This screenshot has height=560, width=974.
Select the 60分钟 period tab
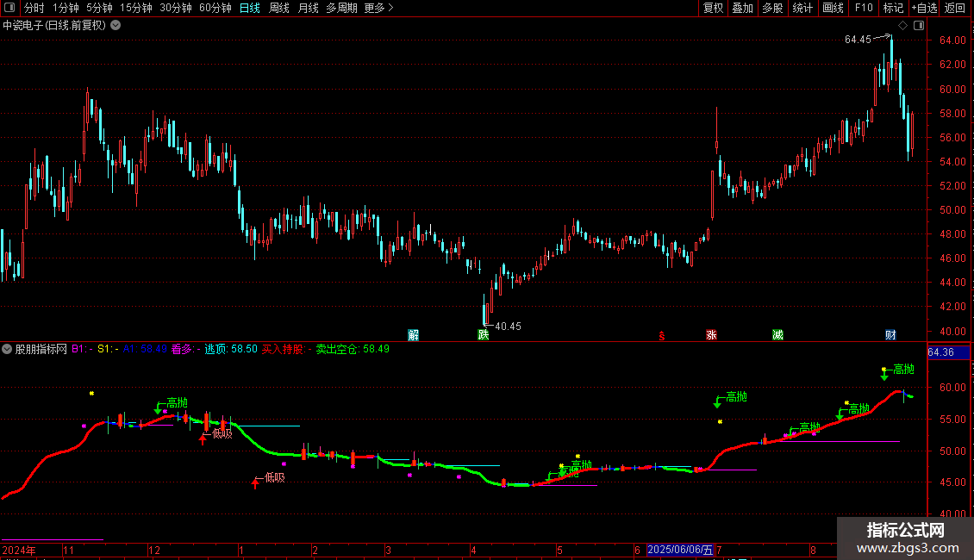(x=215, y=8)
